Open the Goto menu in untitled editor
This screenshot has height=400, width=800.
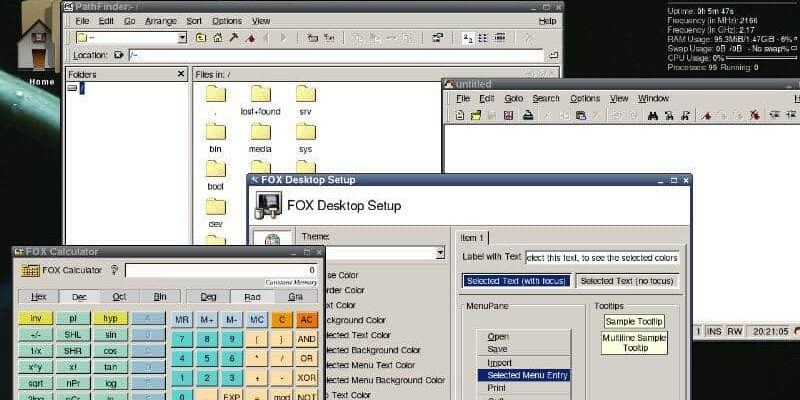513,98
